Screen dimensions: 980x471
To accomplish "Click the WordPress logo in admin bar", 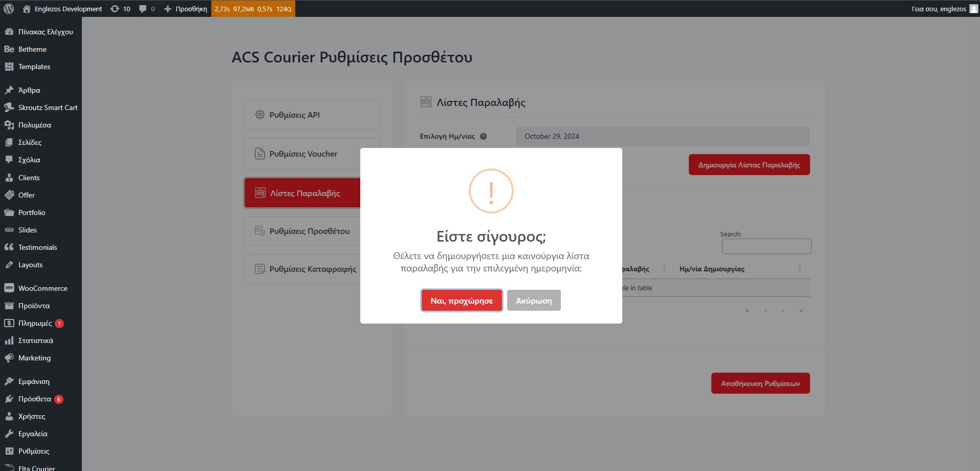I will pyautogui.click(x=9, y=9).
